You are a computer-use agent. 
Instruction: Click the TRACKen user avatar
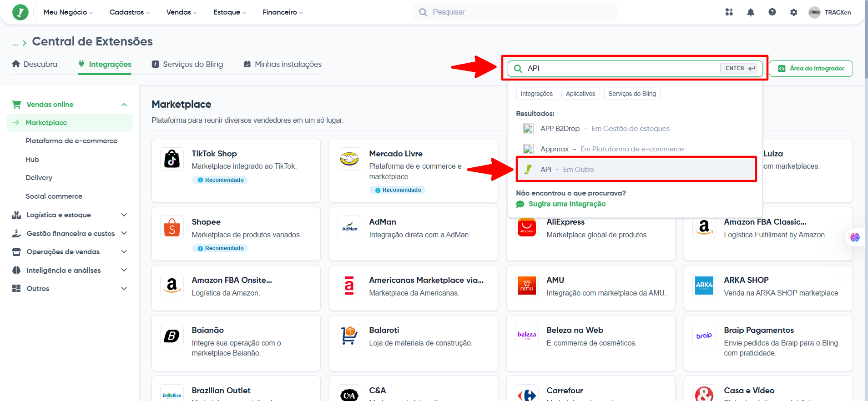tap(814, 12)
